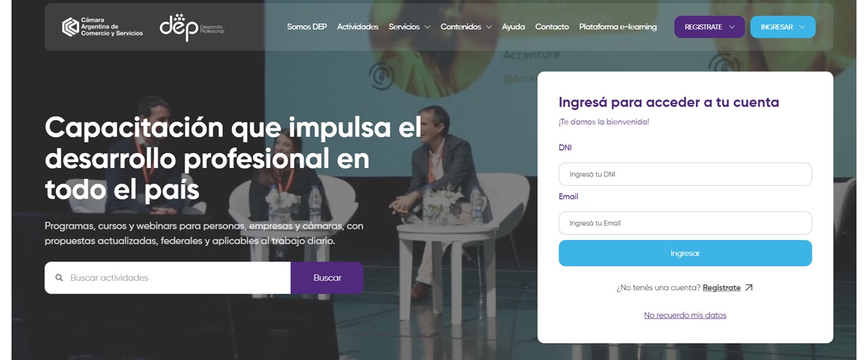Open the Somos DEP menu item
Viewport: 868px width, 360px height.
[307, 27]
